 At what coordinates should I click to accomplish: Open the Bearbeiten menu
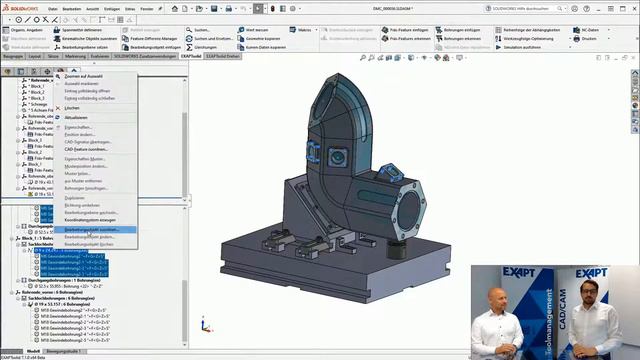coord(71,9)
